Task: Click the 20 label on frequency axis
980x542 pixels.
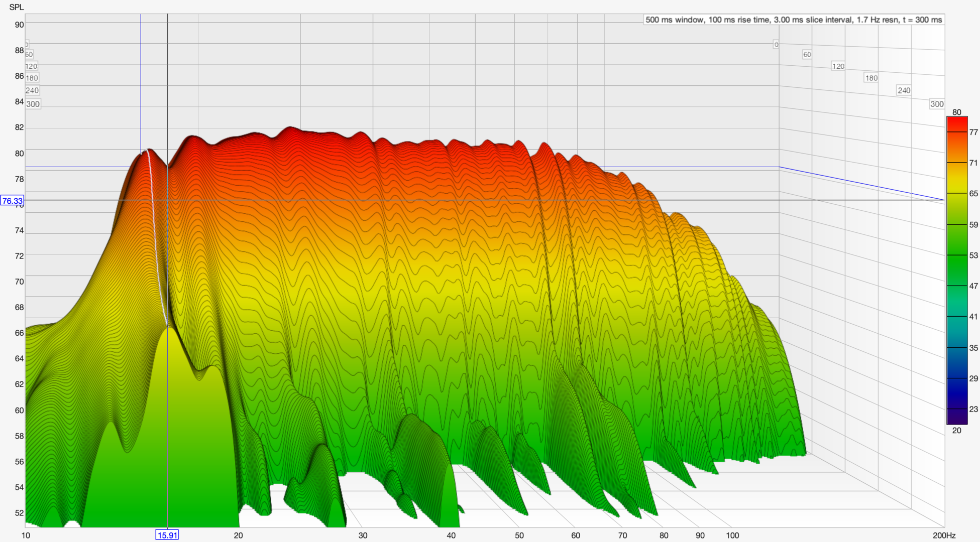Action: (x=238, y=535)
